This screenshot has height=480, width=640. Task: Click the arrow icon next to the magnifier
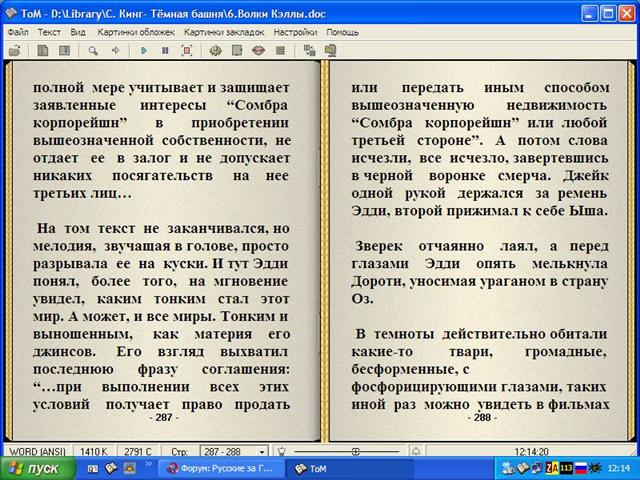tap(115, 49)
